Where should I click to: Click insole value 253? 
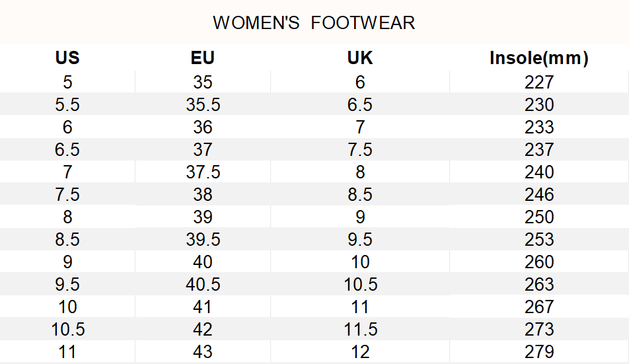point(539,239)
